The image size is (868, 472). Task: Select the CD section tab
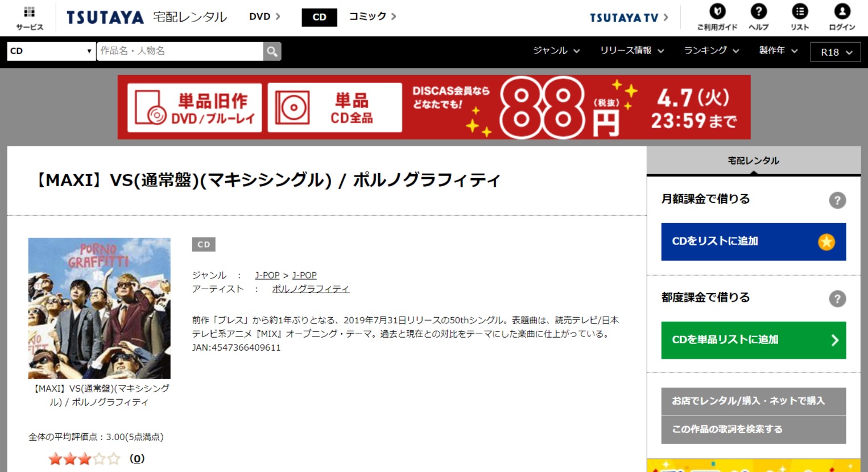(x=319, y=17)
